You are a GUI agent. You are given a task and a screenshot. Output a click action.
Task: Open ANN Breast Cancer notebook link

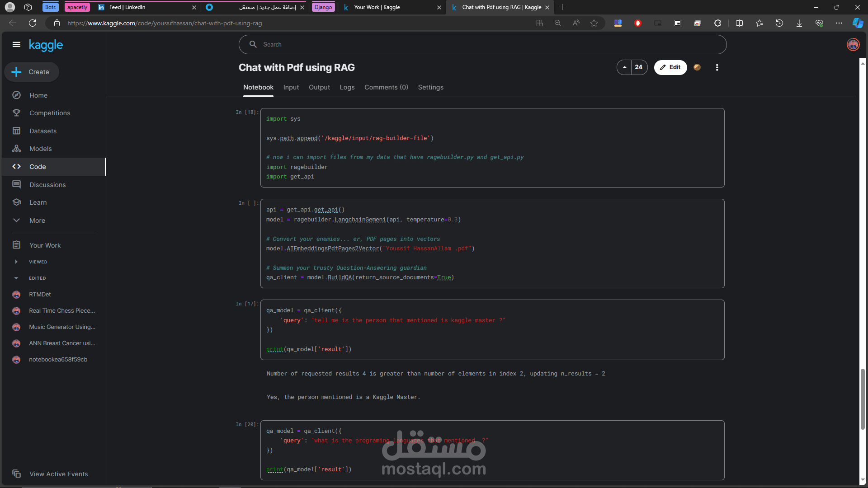[x=62, y=343]
